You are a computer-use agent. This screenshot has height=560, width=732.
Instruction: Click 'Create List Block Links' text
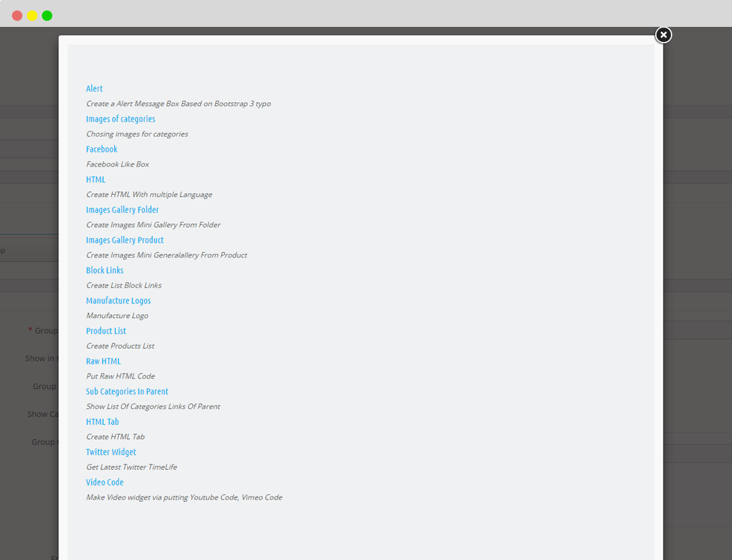[124, 285]
